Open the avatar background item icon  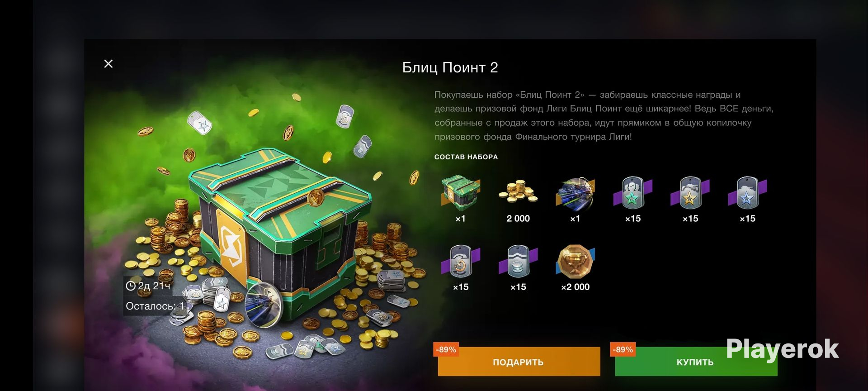[575, 194]
